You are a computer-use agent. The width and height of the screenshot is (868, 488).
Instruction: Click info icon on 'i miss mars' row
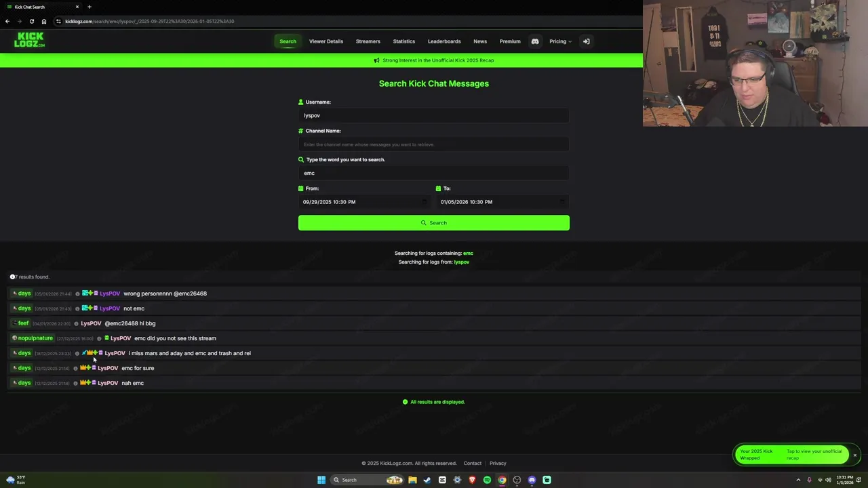77,353
